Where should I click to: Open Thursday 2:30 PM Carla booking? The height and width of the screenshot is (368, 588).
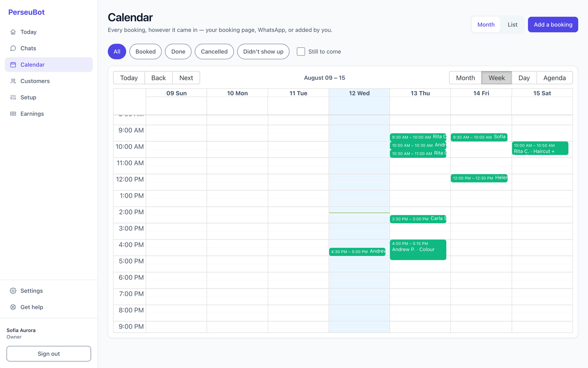(418, 219)
